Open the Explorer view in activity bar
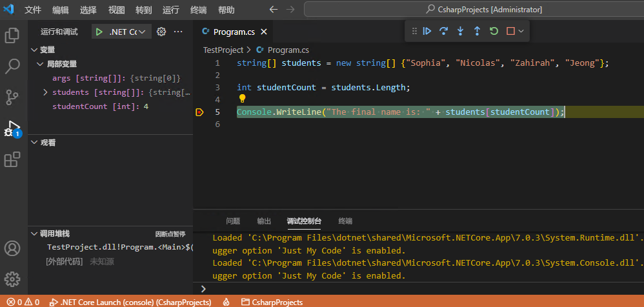This screenshot has height=307, width=644. pyautogui.click(x=12, y=35)
